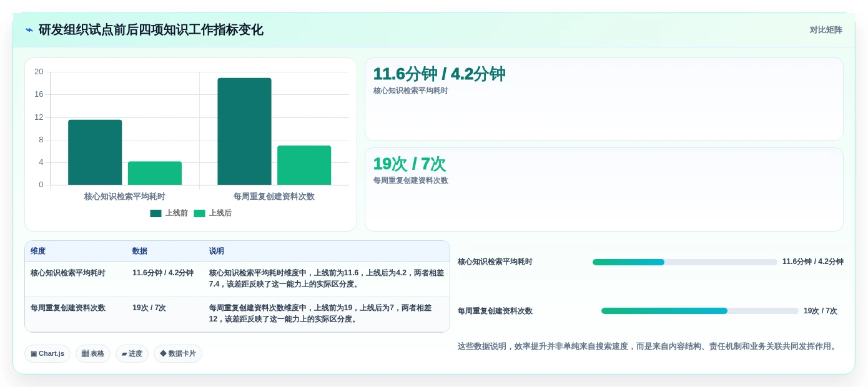
Task: Toggle the 上线后 legend swatch
Action: [x=199, y=213]
